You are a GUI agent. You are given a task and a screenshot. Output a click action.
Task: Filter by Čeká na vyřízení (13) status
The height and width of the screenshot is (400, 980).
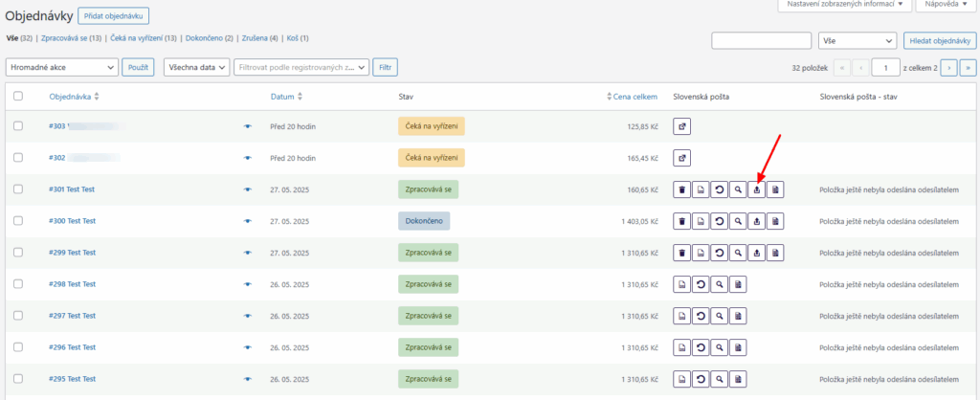coord(144,38)
